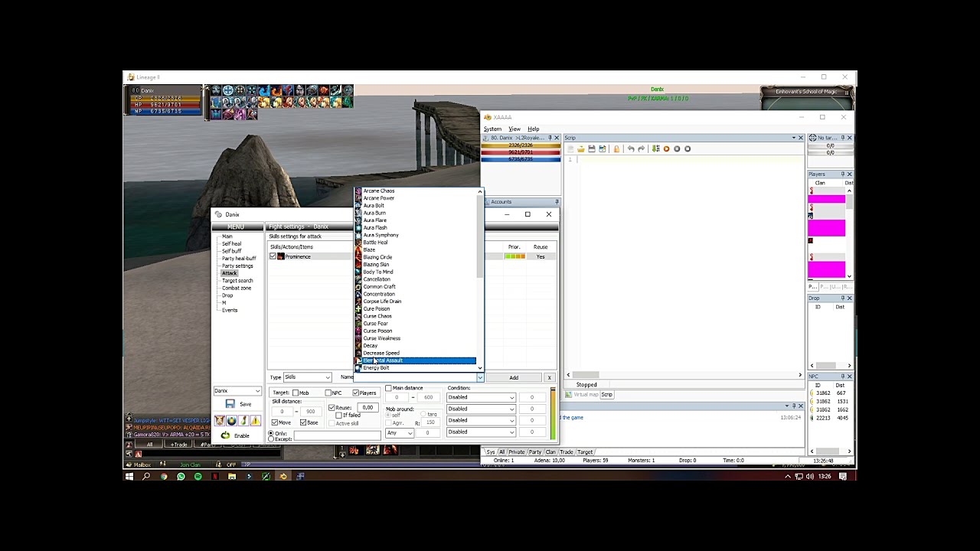Screen dimensions: 980x551
Task: Switch to Party chat tab
Action: tap(535, 452)
